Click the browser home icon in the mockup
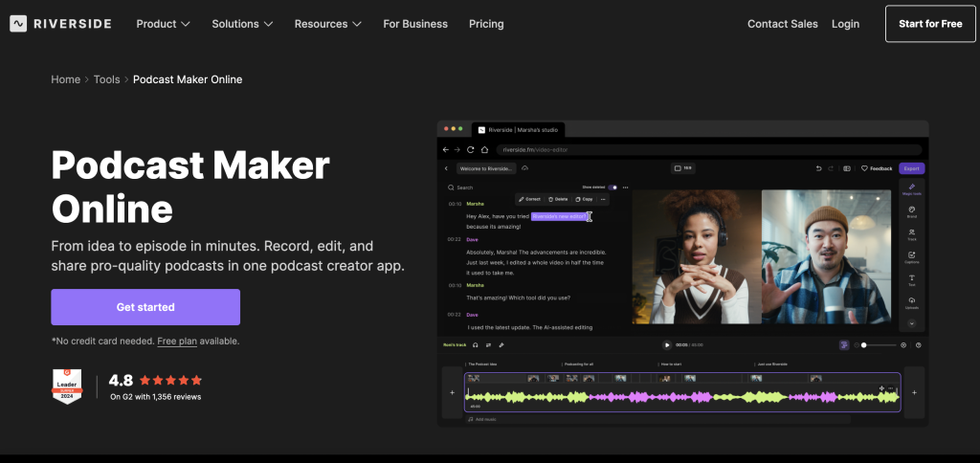 coord(484,150)
